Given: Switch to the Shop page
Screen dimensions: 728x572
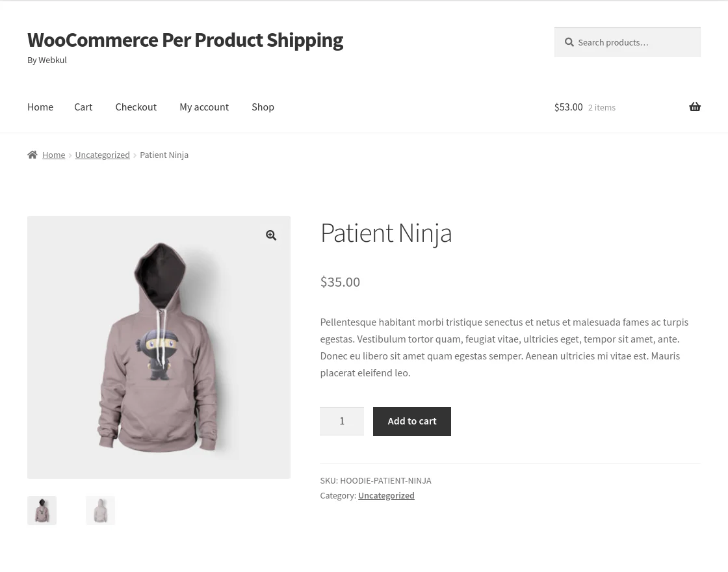Looking at the screenshot, I should click(x=263, y=107).
